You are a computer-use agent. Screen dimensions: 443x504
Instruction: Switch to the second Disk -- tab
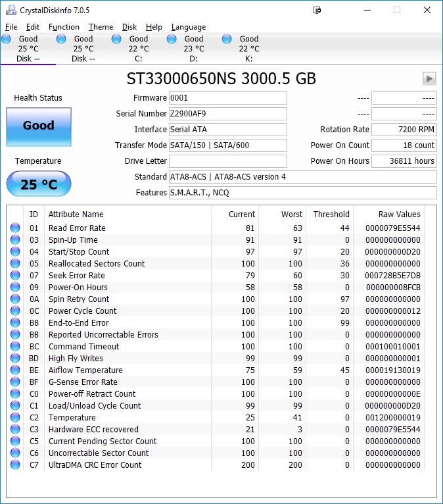click(x=83, y=49)
